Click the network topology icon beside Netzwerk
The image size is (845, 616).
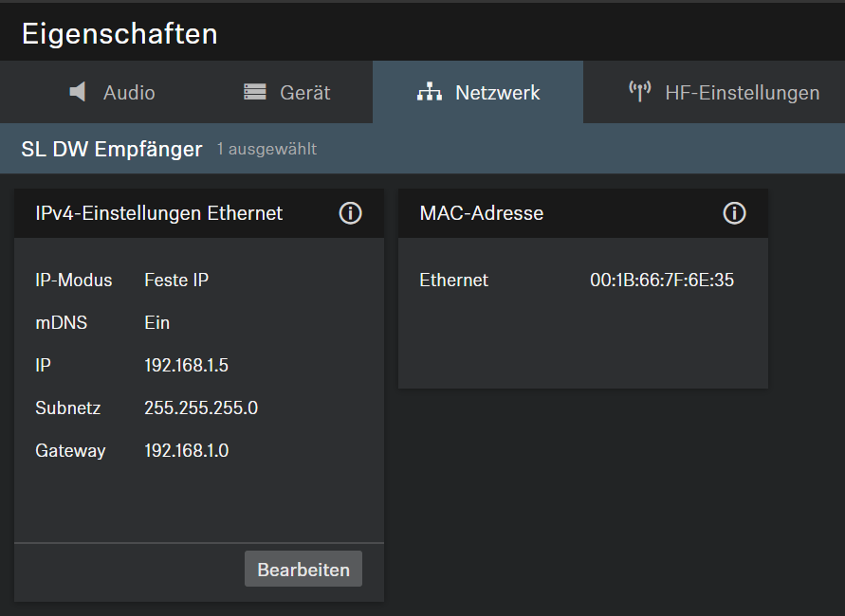tap(430, 92)
